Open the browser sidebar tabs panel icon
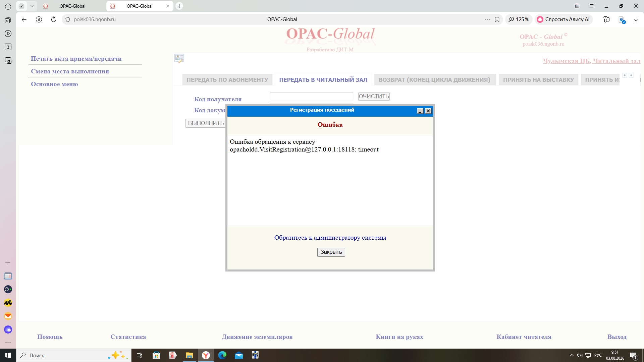Image resolution: width=644 pixels, height=362 pixels. (x=8, y=20)
